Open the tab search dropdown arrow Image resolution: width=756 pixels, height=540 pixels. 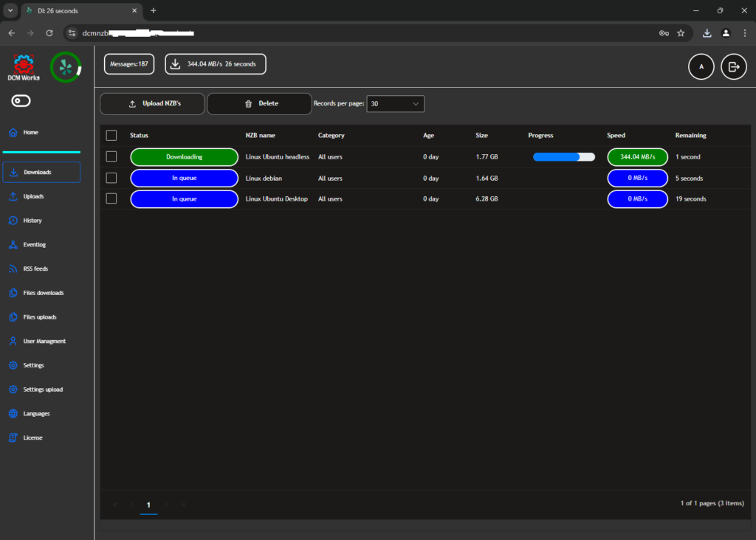(x=10, y=10)
